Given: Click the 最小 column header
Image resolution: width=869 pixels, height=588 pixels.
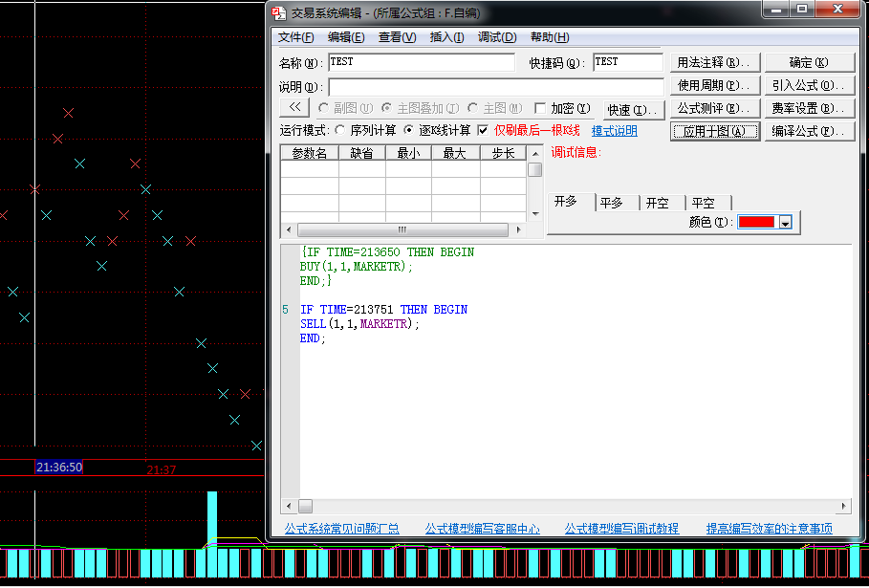Looking at the screenshot, I should pos(408,153).
